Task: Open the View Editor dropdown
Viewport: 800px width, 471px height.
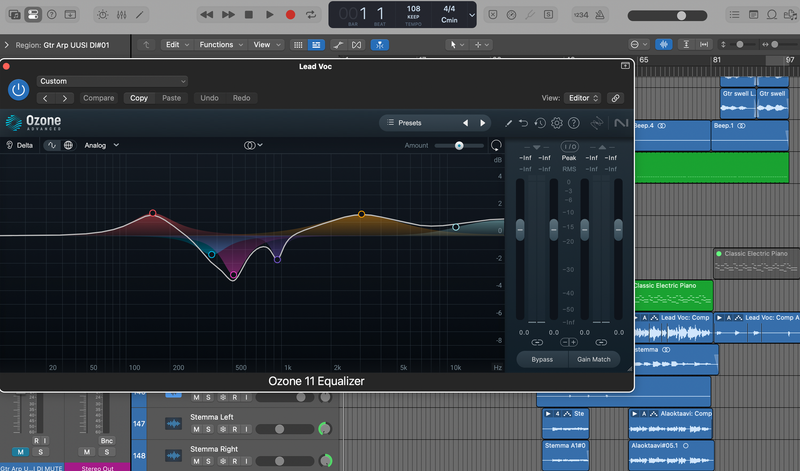Action: point(582,98)
